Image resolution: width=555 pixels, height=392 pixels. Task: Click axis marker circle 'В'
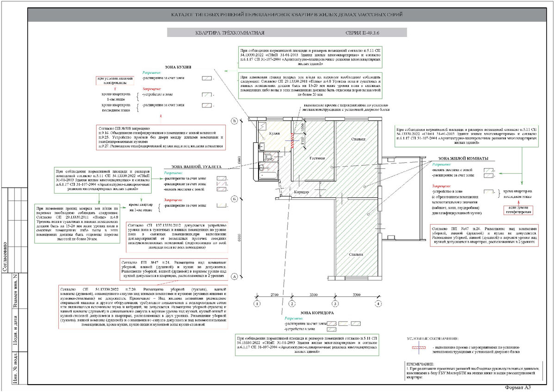(234, 122)
